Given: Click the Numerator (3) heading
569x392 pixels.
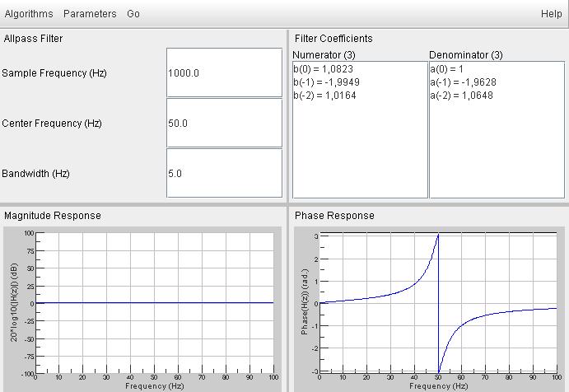Looking at the screenshot, I should pos(324,55).
